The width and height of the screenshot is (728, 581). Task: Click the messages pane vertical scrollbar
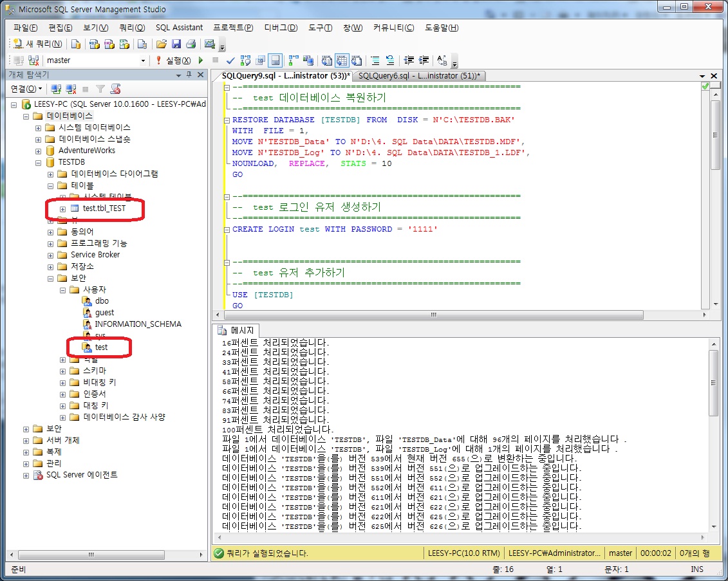(x=713, y=383)
